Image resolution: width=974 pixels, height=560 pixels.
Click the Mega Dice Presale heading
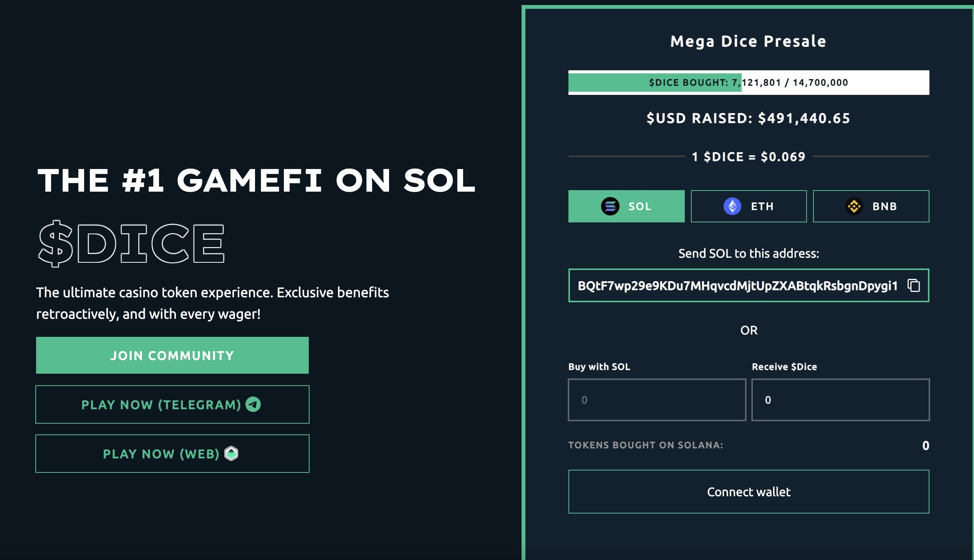coord(748,41)
